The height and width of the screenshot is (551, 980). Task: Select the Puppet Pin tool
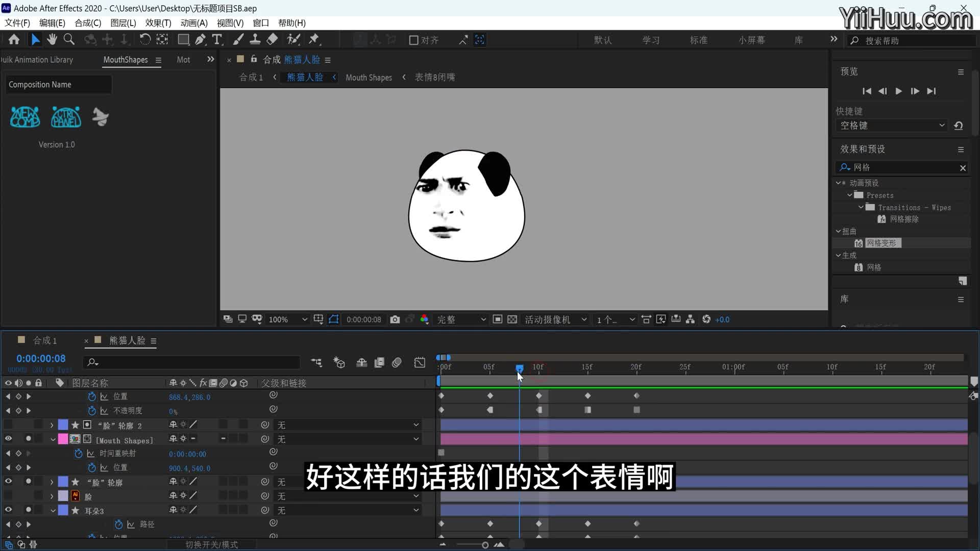[314, 39]
